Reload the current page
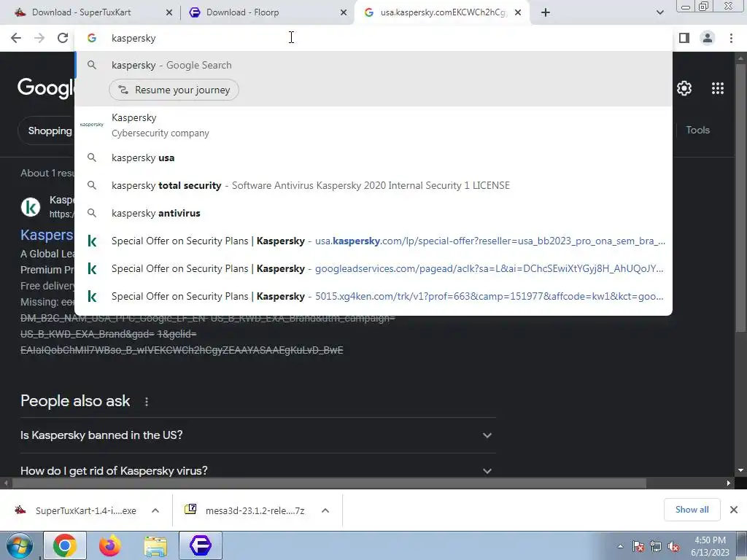Image resolution: width=747 pixels, height=560 pixels. point(63,38)
